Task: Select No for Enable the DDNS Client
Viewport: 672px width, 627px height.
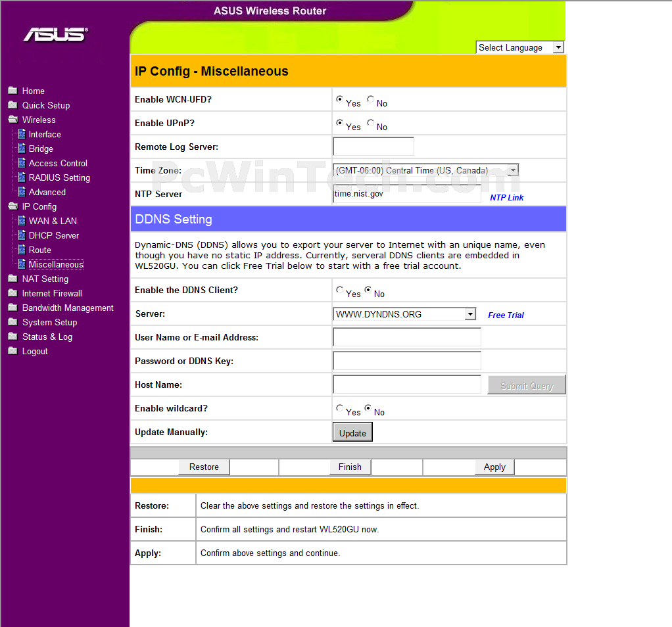Action: (x=368, y=290)
